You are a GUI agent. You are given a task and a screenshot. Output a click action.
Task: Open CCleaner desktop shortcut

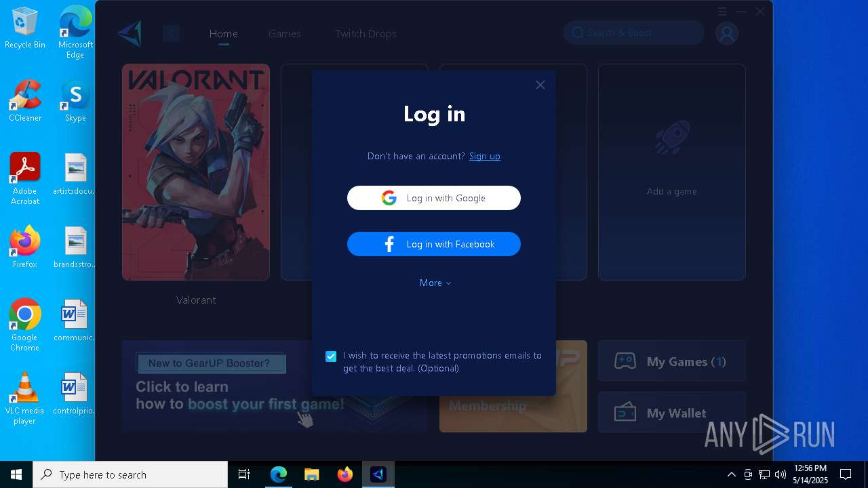(x=25, y=101)
